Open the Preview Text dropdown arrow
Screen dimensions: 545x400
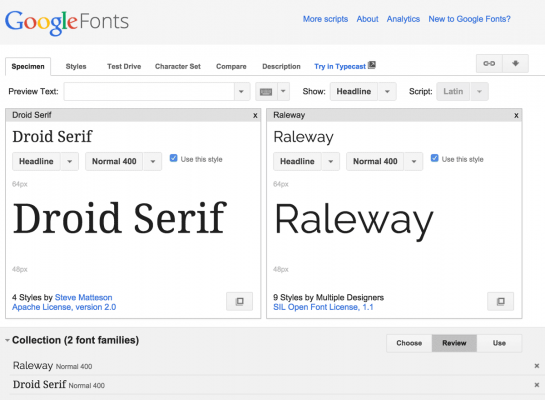click(241, 92)
